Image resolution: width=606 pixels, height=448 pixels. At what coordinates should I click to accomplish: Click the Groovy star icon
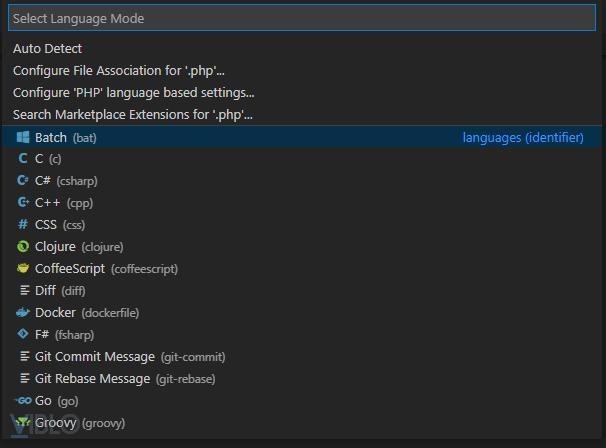click(23, 423)
